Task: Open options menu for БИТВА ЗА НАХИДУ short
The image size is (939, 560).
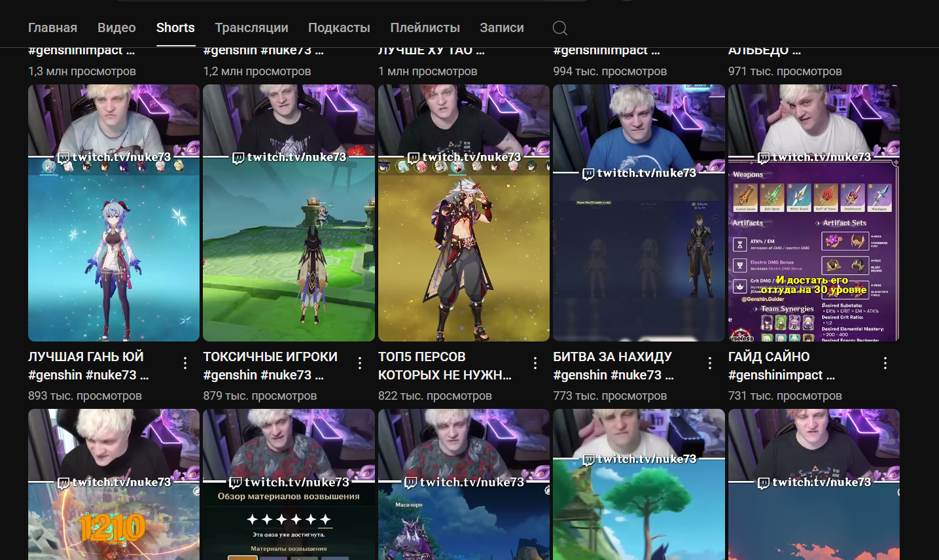Action: [710, 363]
